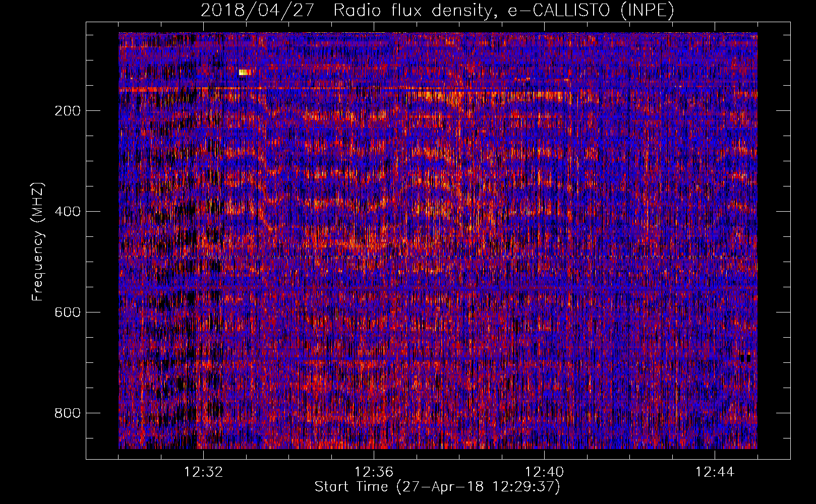Screen dimensions: 816x504
Task: Click the 12:36 time tick label
Action: (374, 472)
